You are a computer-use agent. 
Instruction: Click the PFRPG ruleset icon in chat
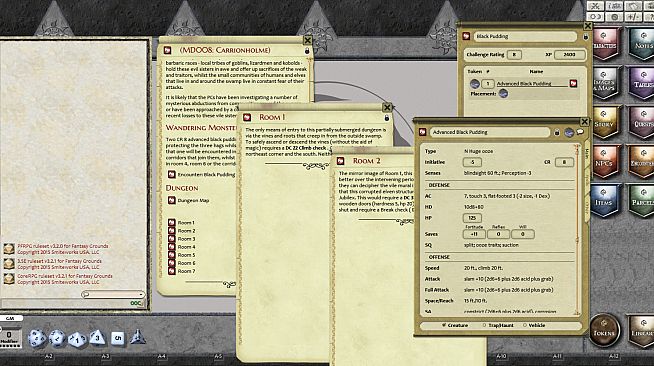(x=9, y=249)
